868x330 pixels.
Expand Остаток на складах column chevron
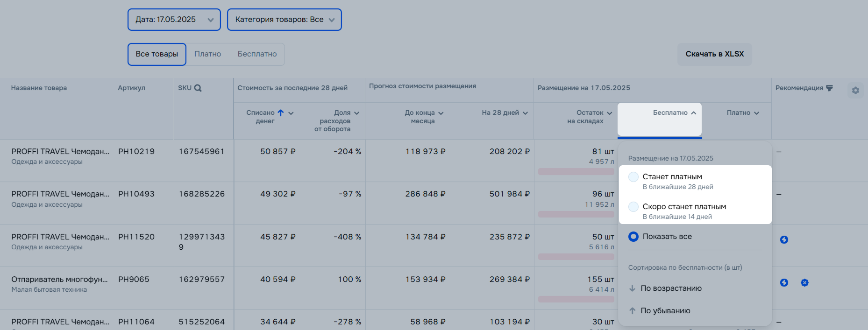click(x=609, y=113)
